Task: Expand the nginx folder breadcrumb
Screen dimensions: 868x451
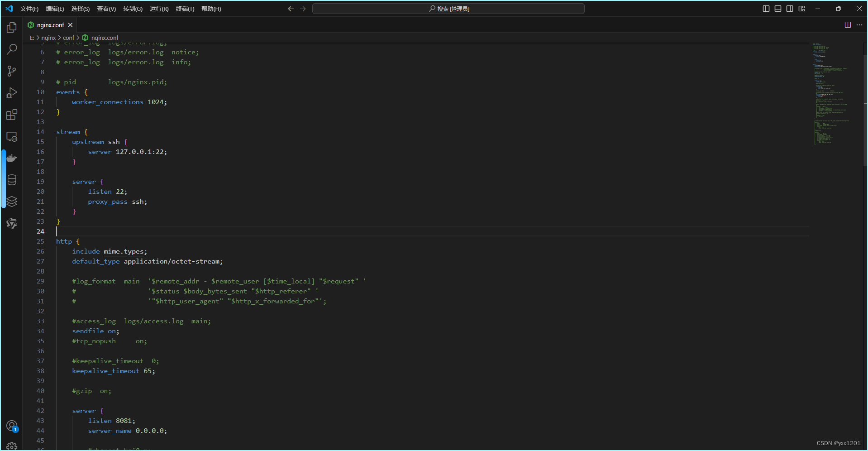Action: coord(48,38)
